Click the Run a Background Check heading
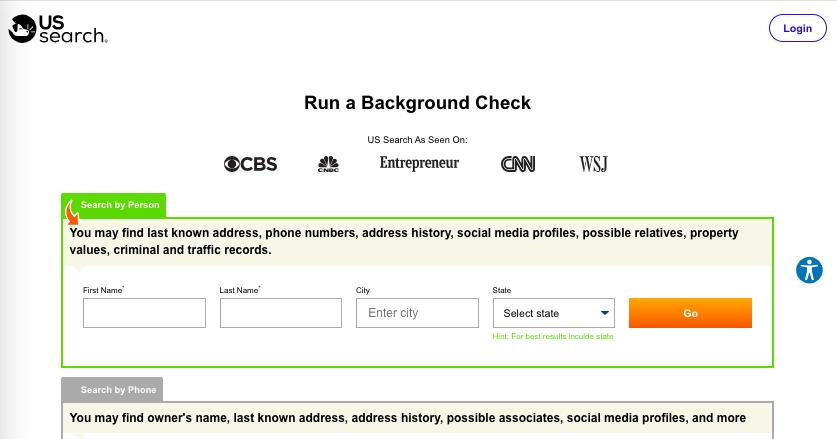 [x=417, y=103]
